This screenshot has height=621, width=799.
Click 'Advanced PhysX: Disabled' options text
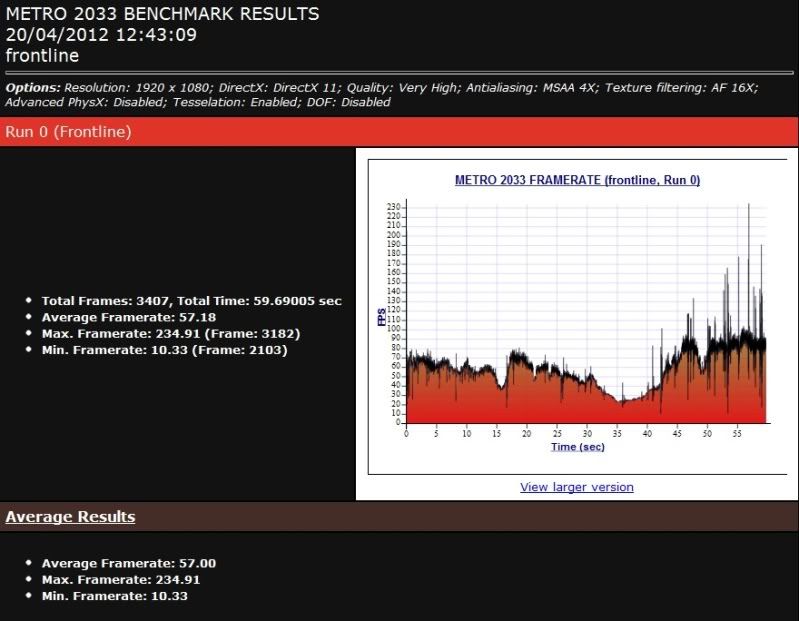point(86,102)
